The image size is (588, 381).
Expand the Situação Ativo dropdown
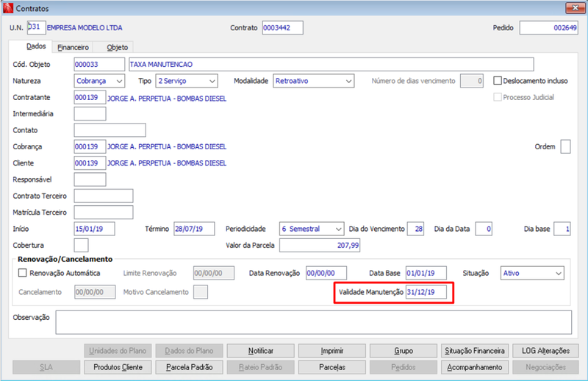pyautogui.click(x=532, y=273)
